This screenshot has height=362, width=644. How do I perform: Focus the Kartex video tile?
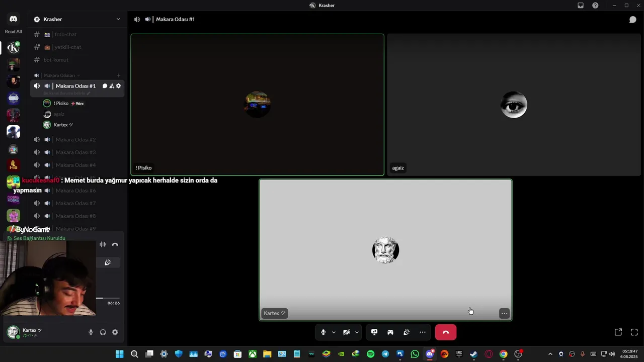coord(385,250)
